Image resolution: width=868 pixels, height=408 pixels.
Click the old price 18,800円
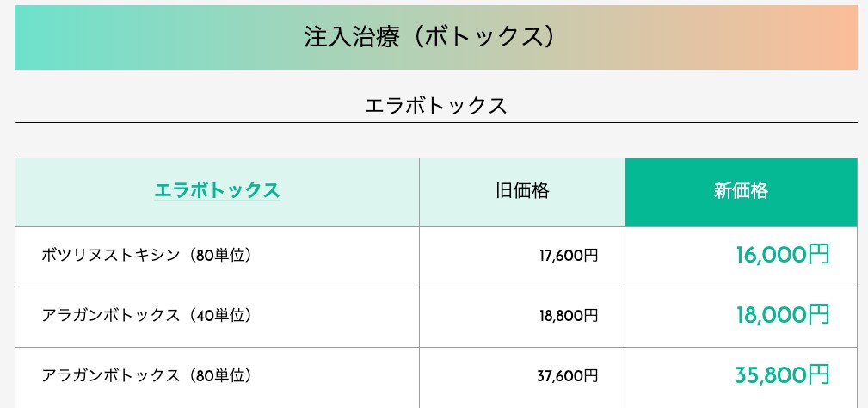tap(569, 316)
